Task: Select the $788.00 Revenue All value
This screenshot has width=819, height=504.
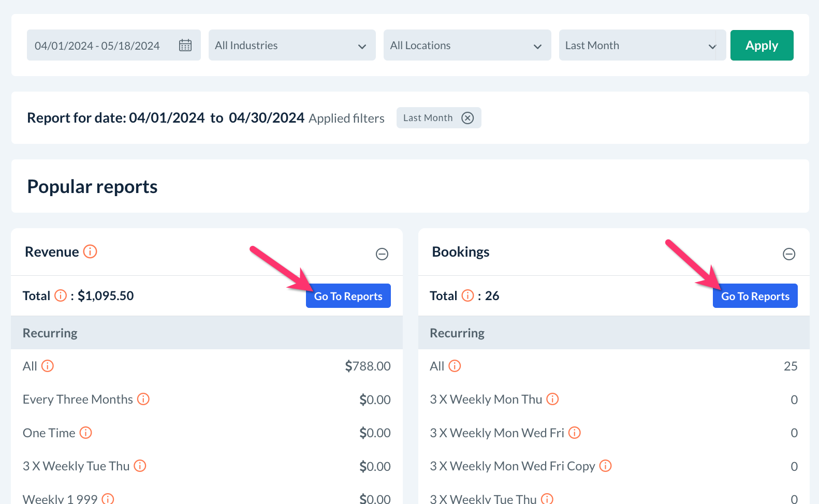Action: (x=368, y=366)
